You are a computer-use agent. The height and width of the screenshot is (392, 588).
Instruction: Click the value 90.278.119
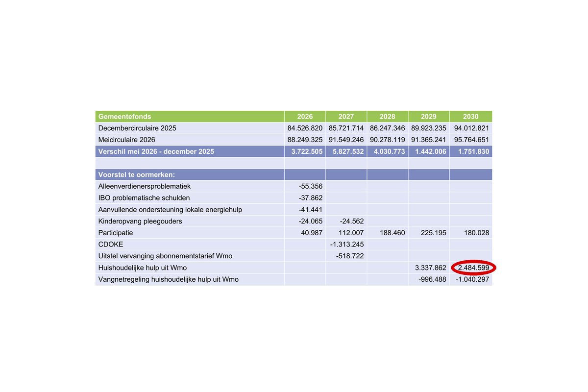coord(387,140)
